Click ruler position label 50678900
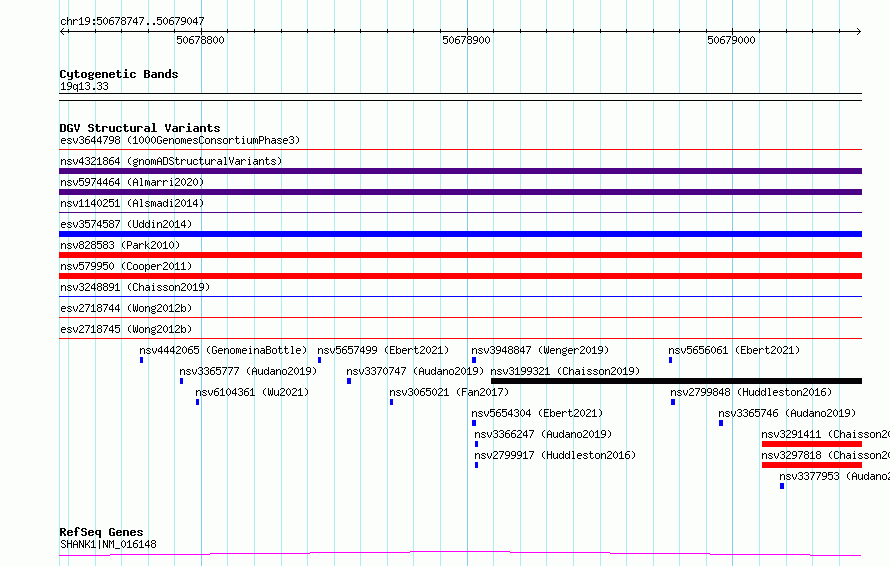The width and height of the screenshot is (890, 566). (x=467, y=40)
